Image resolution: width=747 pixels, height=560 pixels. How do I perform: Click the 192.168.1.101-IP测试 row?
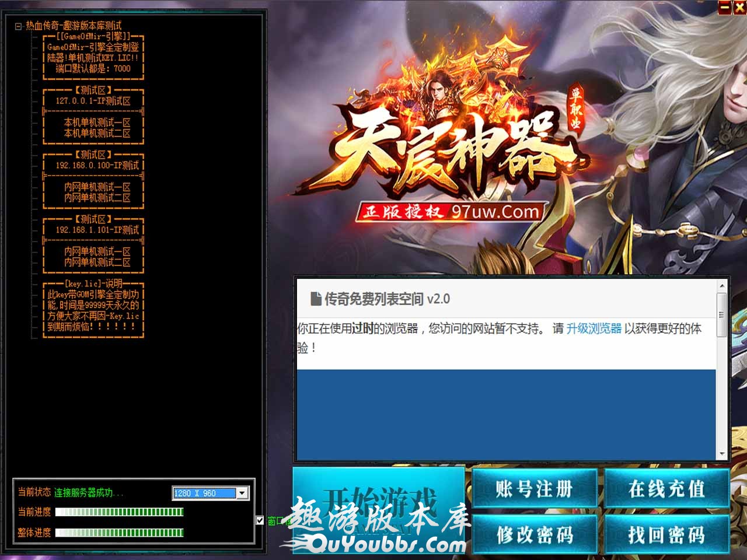pyautogui.click(x=97, y=230)
